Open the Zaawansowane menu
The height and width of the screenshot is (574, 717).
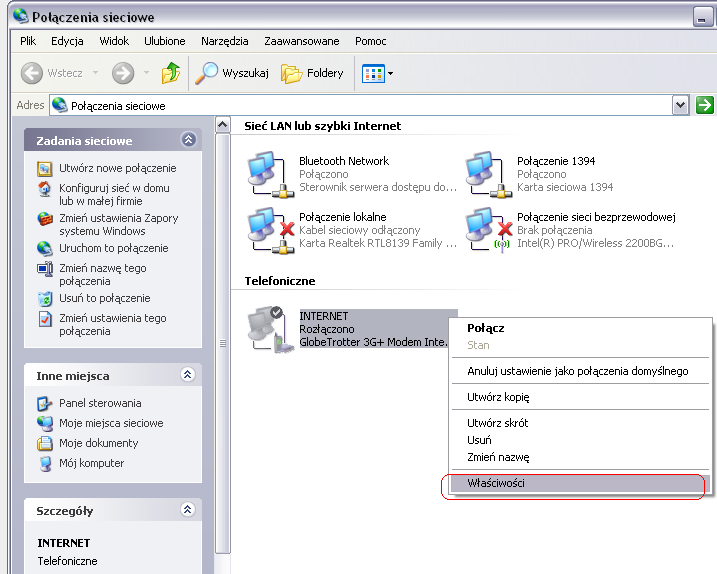[302, 41]
